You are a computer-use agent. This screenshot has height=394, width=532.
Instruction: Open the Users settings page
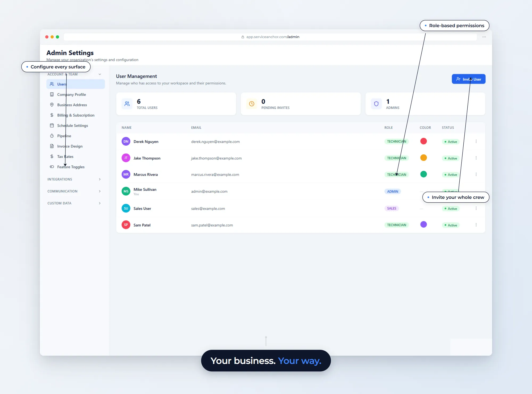(x=76, y=84)
